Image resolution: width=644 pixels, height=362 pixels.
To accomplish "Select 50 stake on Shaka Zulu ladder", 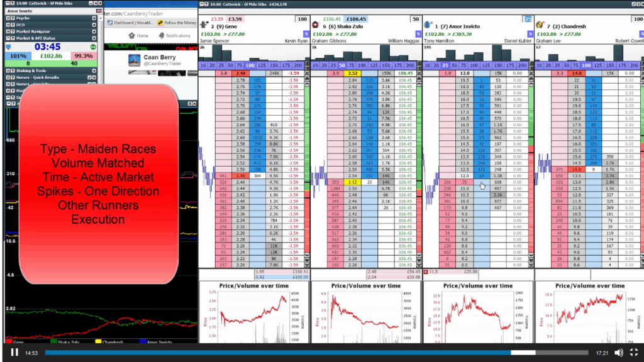I will pos(341,65).
